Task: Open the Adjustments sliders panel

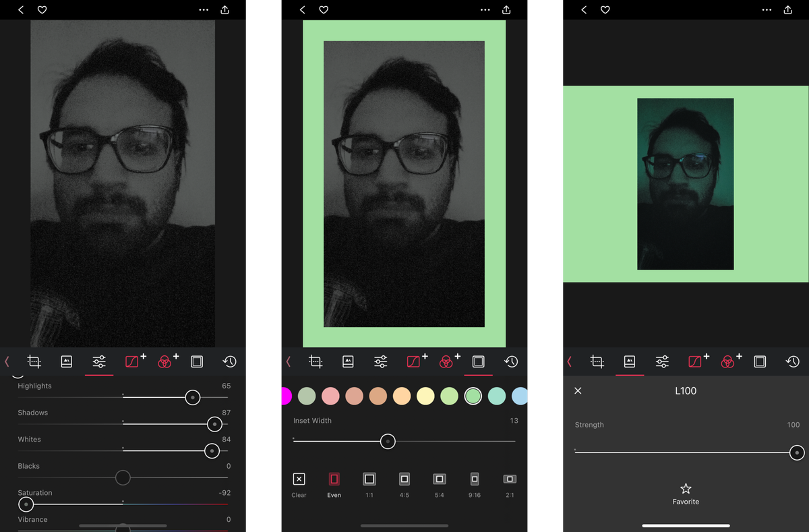Action: 98,361
